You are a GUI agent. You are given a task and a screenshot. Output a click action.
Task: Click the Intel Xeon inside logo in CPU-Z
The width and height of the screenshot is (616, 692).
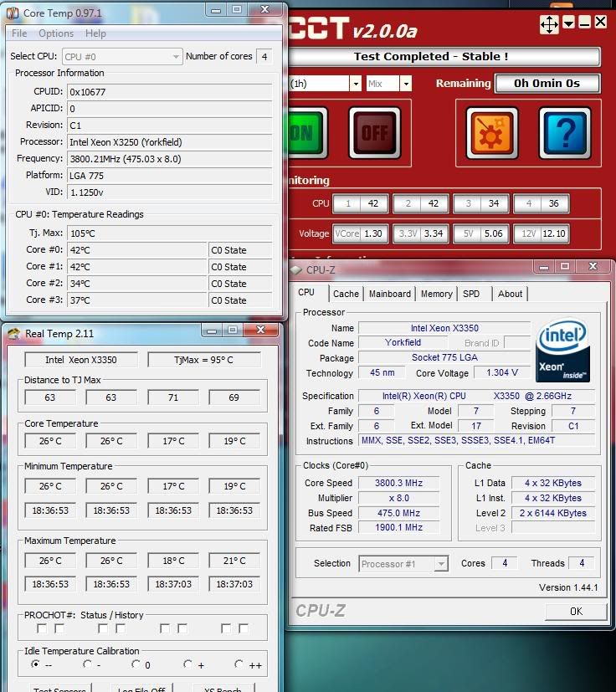562,350
